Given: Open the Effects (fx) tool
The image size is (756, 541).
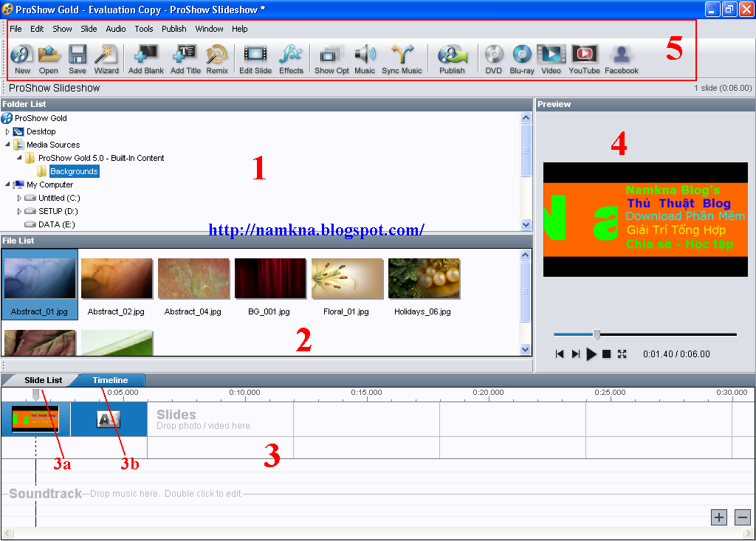Looking at the screenshot, I should [x=291, y=59].
